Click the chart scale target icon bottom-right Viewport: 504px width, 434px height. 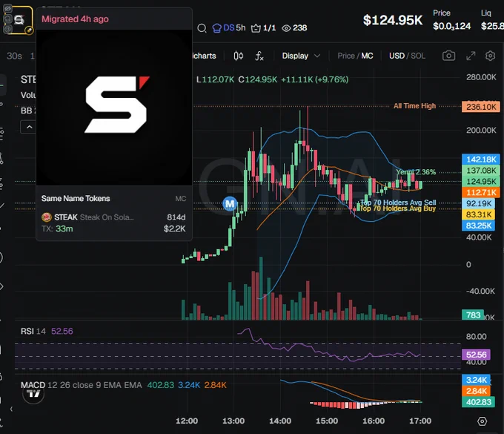pyautogui.click(x=483, y=421)
